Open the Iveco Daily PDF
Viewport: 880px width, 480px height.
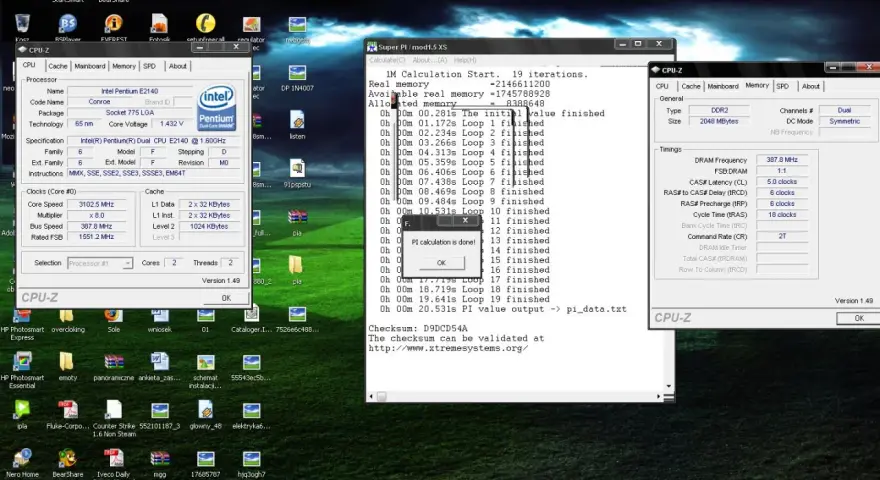click(x=114, y=463)
